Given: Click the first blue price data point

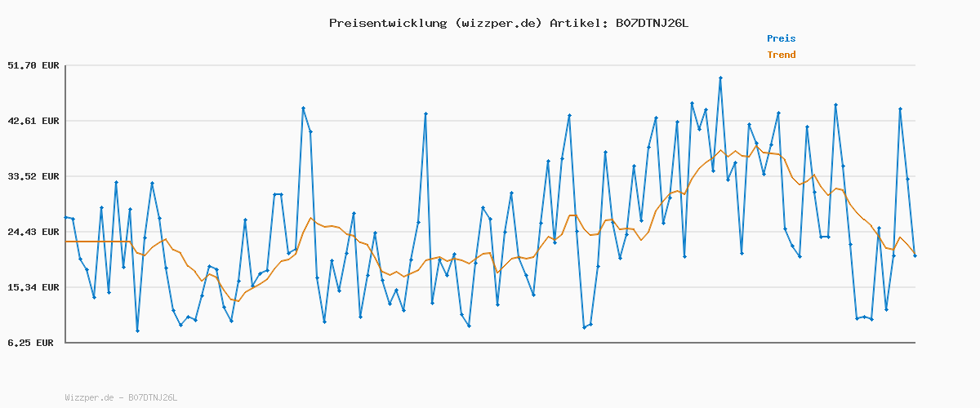Looking at the screenshot, I should click(x=66, y=217).
